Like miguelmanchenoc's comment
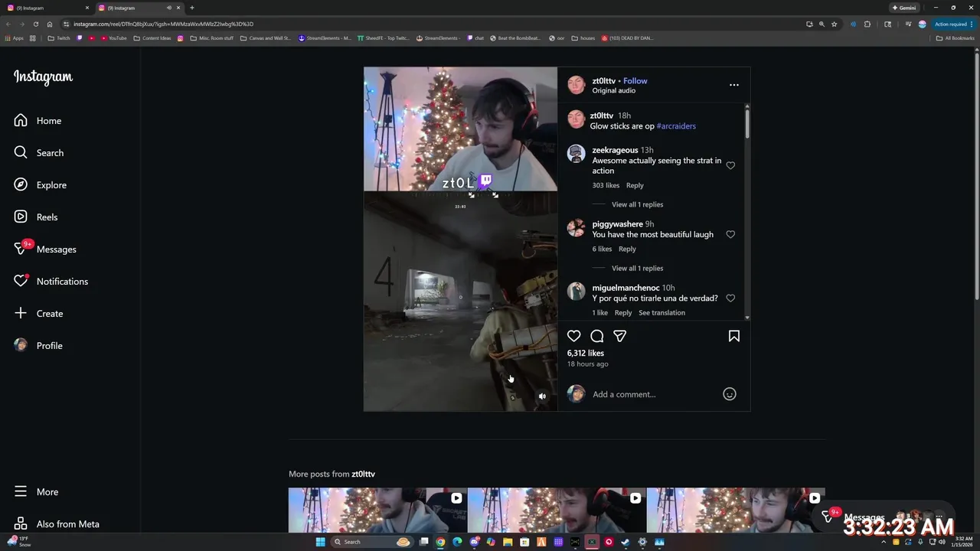Viewport: 980px width, 551px height. (730, 298)
